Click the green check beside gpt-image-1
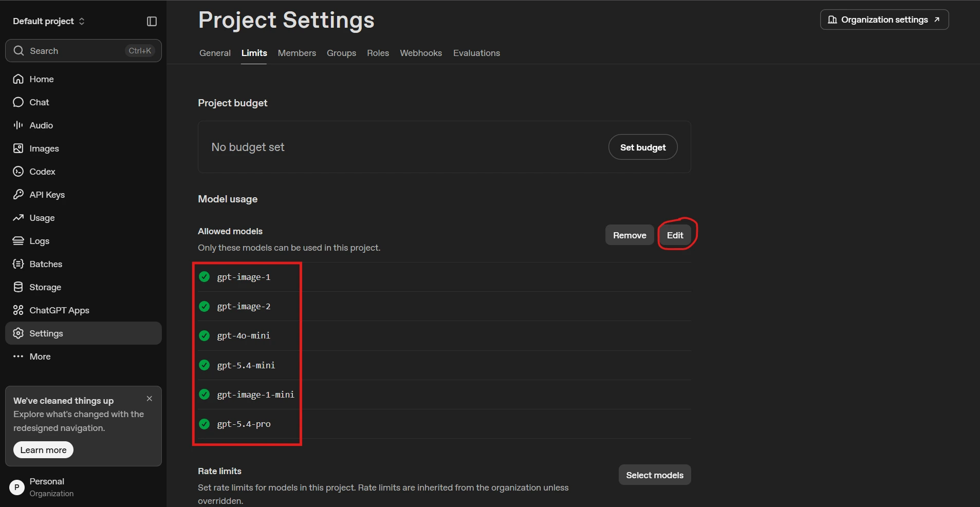This screenshot has height=507, width=980. (x=205, y=277)
